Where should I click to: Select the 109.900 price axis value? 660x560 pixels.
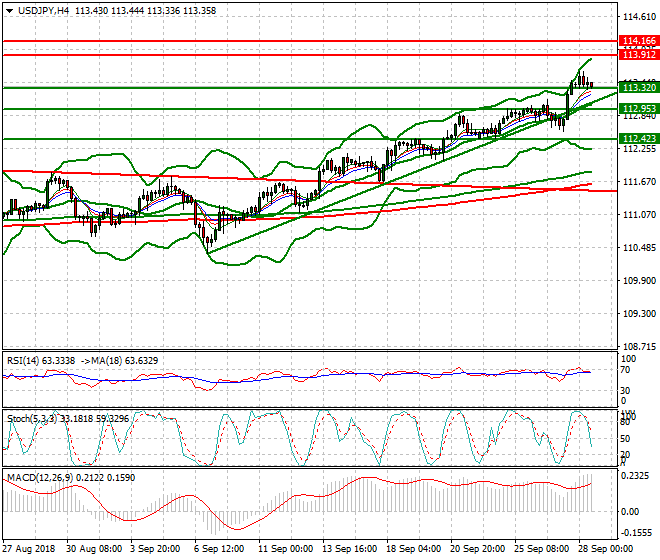639,281
